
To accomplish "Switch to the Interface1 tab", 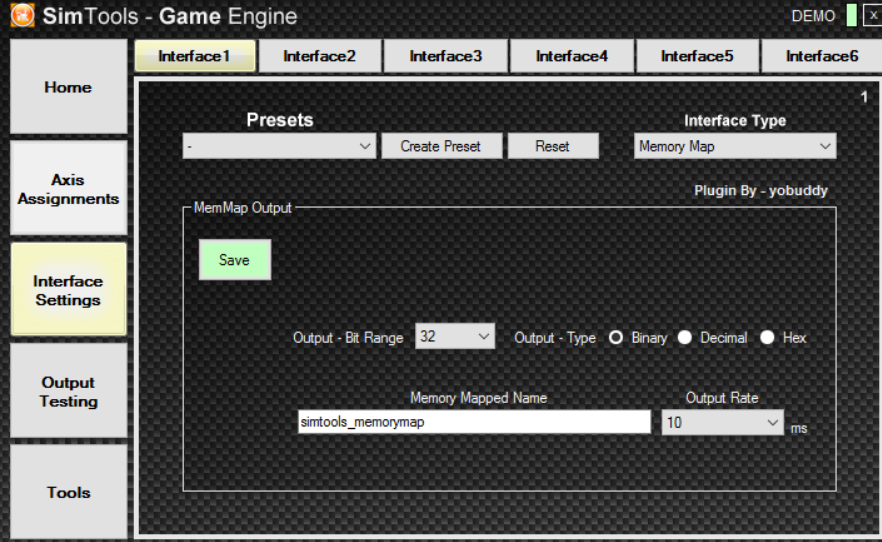I will point(195,56).
